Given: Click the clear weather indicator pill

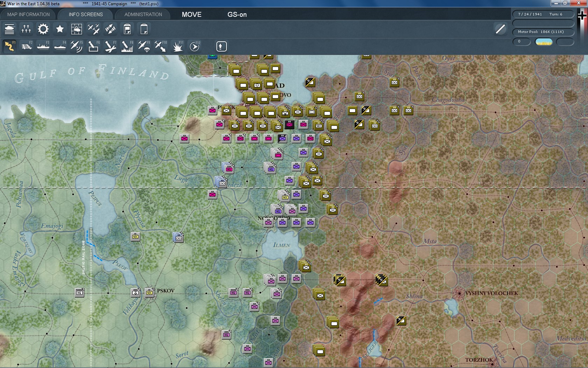Looking at the screenshot, I should click(544, 42).
